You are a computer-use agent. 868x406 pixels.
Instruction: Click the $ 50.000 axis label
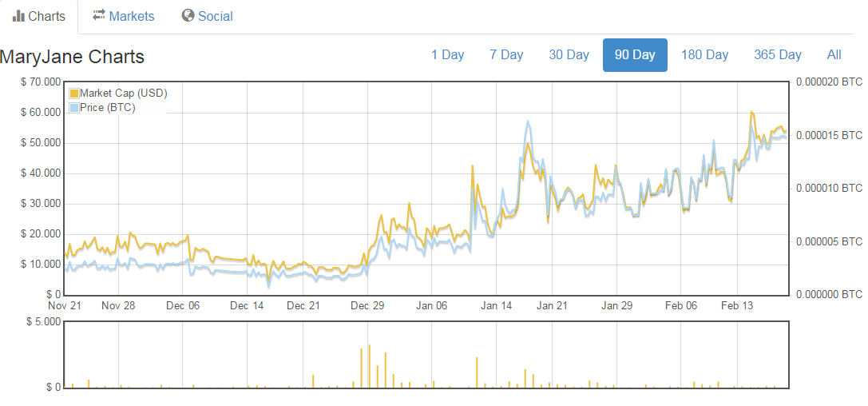pyautogui.click(x=39, y=143)
